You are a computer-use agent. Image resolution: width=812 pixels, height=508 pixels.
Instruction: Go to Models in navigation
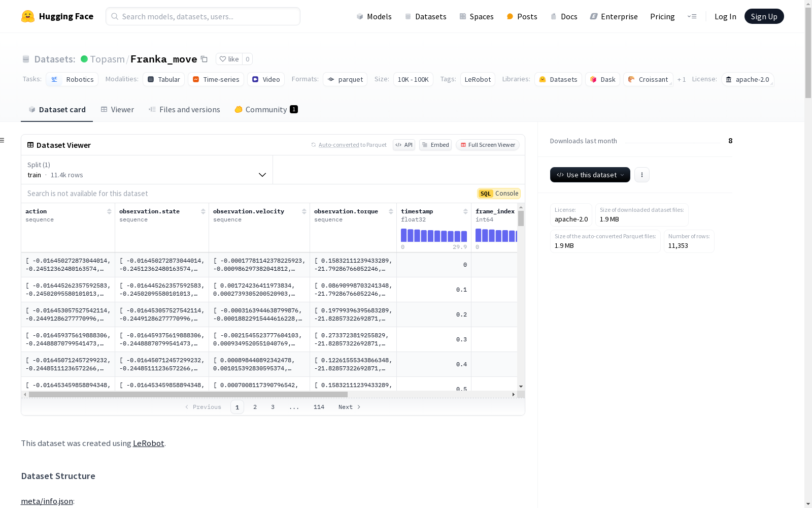(374, 16)
